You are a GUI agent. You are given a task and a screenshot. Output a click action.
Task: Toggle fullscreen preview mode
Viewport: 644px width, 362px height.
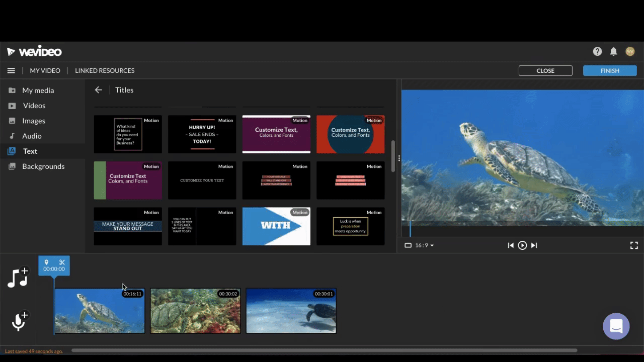tap(634, 245)
